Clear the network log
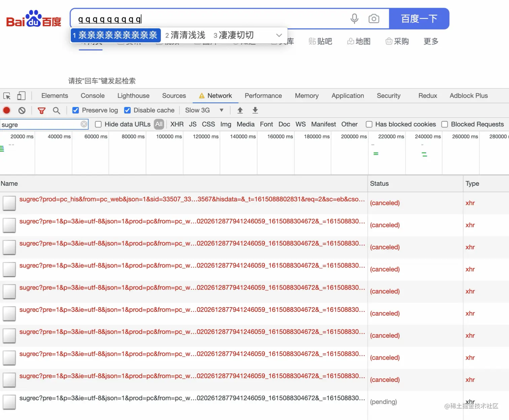The image size is (509, 420). click(x=22, y=110)
